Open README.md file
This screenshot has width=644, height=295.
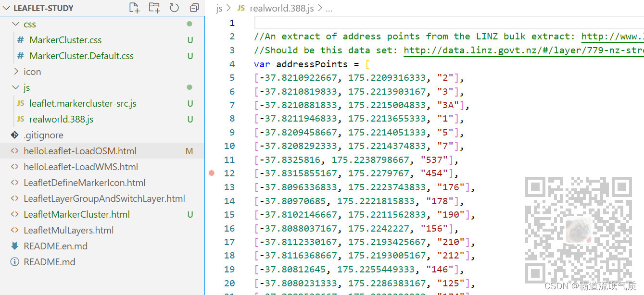tap(50, 262)
